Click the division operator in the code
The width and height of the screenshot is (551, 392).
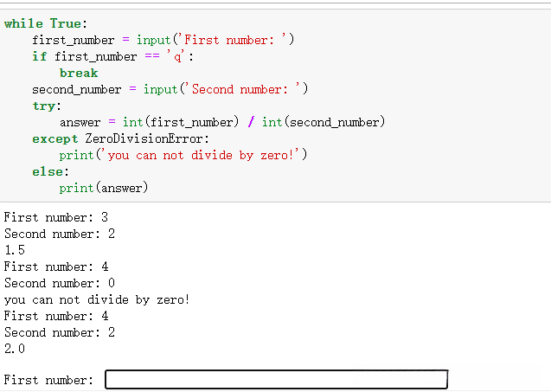click(251, 122)
